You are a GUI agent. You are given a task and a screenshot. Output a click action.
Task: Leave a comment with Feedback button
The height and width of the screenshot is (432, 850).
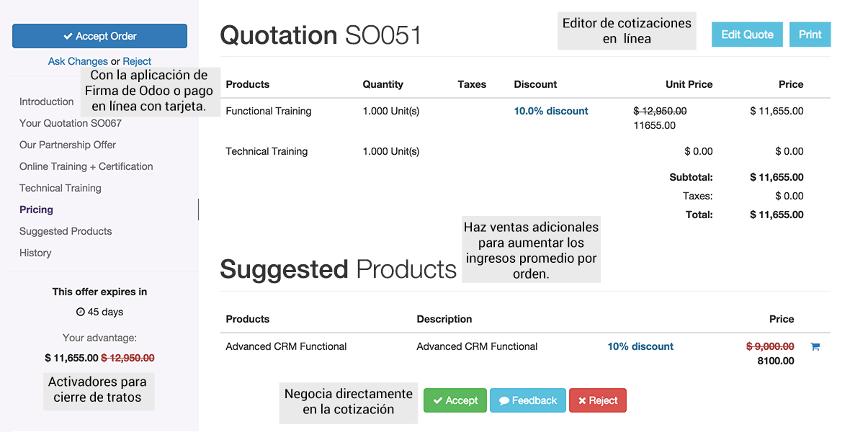click(x=527, y=400)
